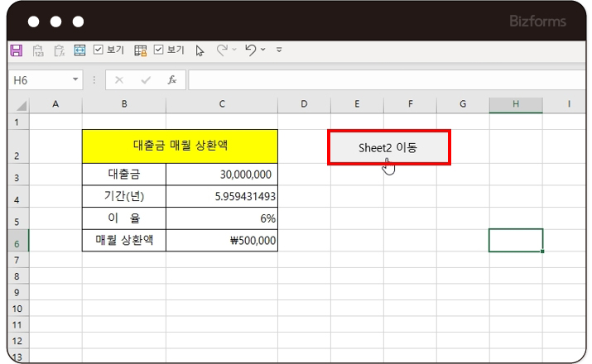This screenshot has width=592, height=364.
Task: Click the fill handle of cell H6
Action: click(x=542, y=251)
